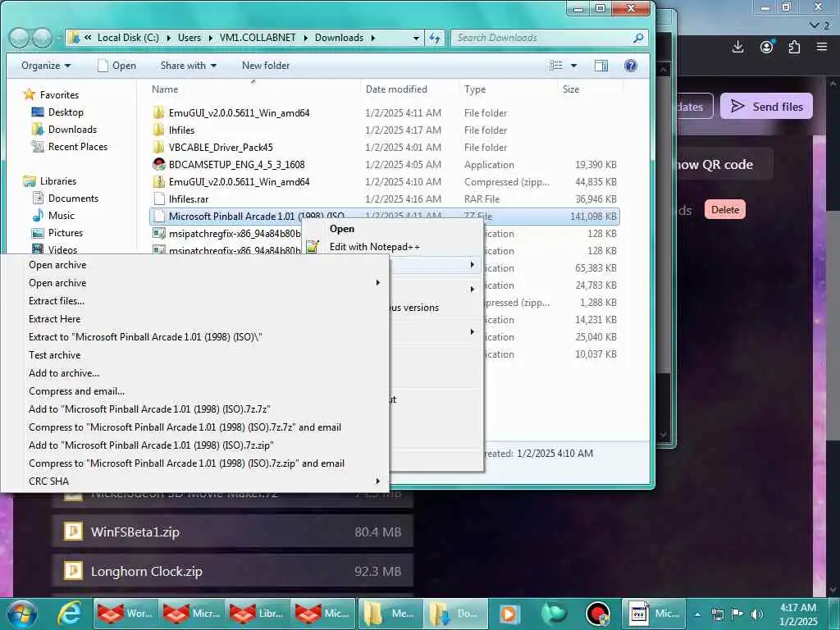
Task: Select EmuGUI_v2.0.0.5611_Win_amd64 File folder row
Action: pos(384,113)
